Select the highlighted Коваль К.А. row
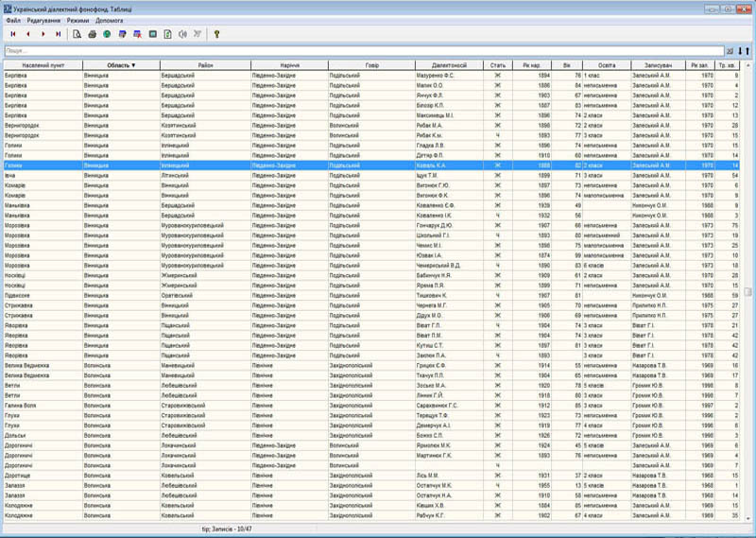This screenshot has width=756, height=538. pos(371,165)
